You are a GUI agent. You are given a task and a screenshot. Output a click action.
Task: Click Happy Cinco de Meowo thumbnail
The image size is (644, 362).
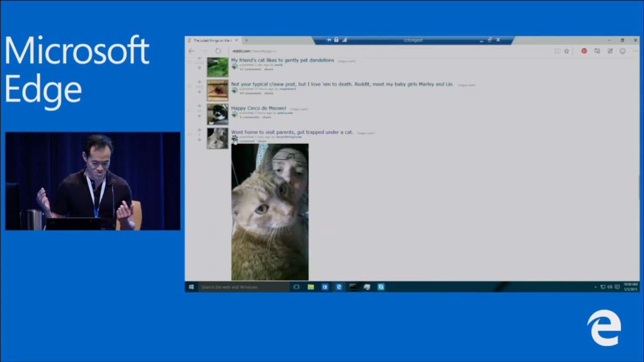point(217,115)
